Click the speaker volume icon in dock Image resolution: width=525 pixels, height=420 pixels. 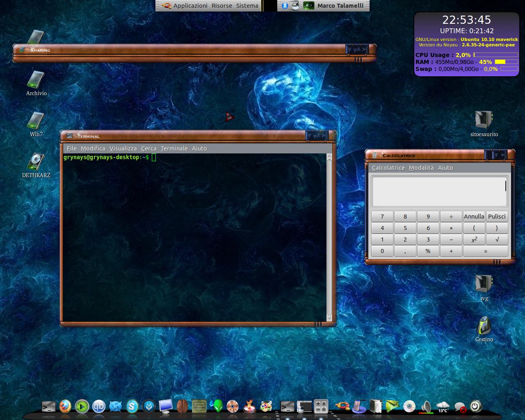(x=426, y=406)
